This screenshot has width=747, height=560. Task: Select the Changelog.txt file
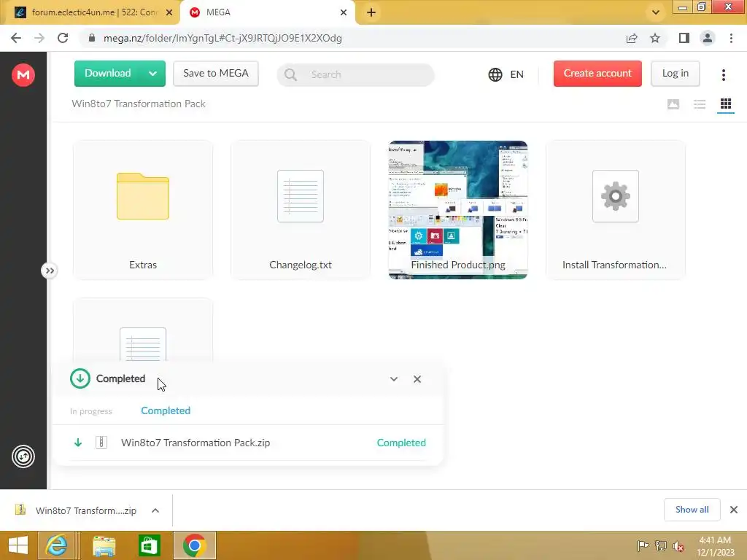coord(300,209)
